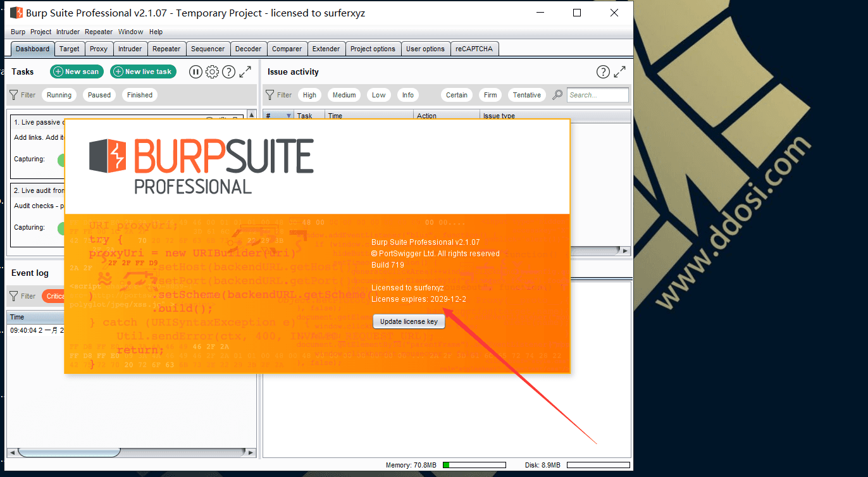Toggle Medium severity filter
Image resolution: width=868 pixels, height=477 pixels.
point(344,95)
